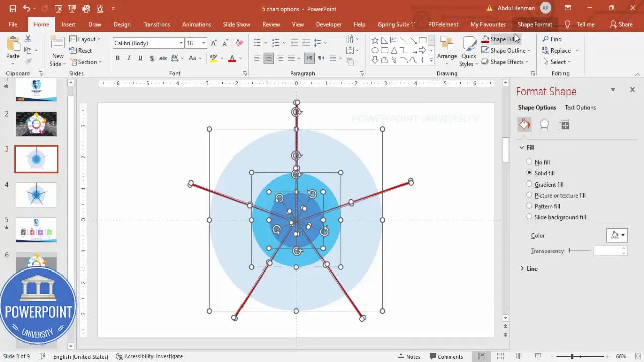Click the Reading View icon in status bar
This screenshot has width=644, height=362.
pos(519,356)
